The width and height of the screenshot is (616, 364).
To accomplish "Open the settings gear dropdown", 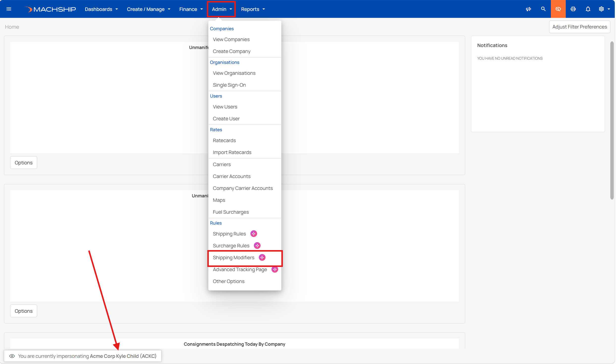I will coord(604,9).
